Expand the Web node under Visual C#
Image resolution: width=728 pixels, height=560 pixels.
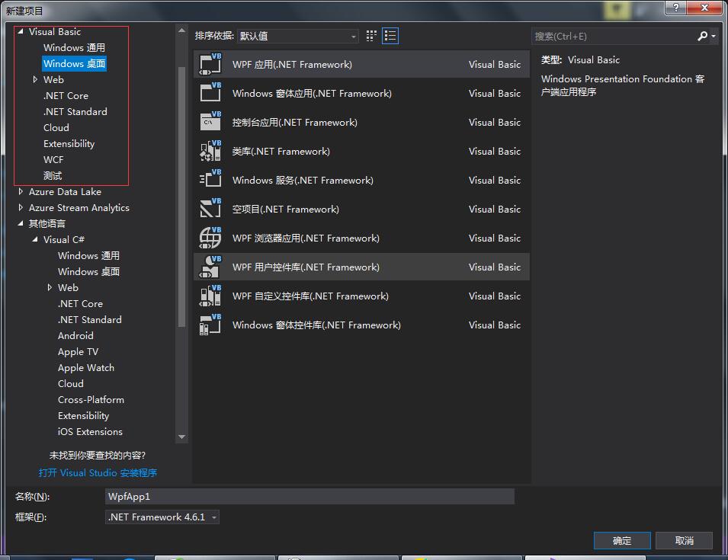coord(50,288)
